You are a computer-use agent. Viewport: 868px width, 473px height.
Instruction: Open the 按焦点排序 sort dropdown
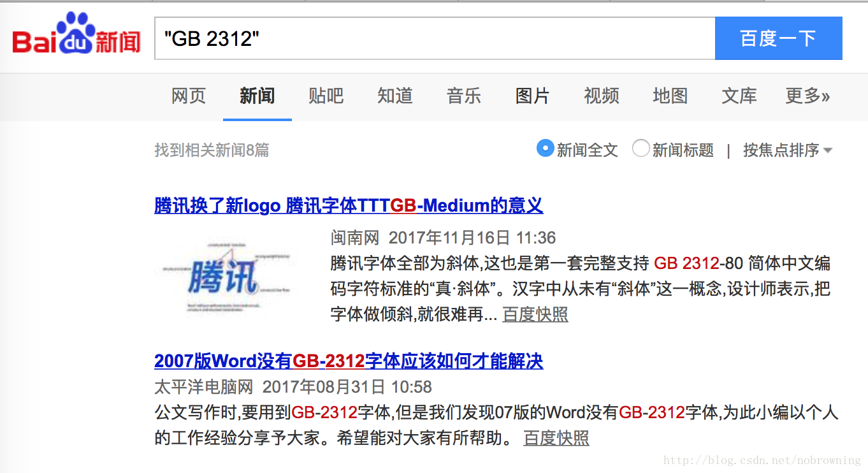coord(788,150)
